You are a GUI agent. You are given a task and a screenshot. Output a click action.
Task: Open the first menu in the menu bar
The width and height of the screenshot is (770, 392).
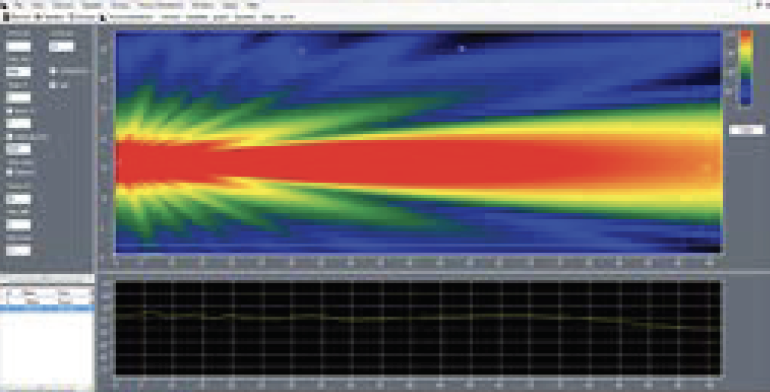18,6
